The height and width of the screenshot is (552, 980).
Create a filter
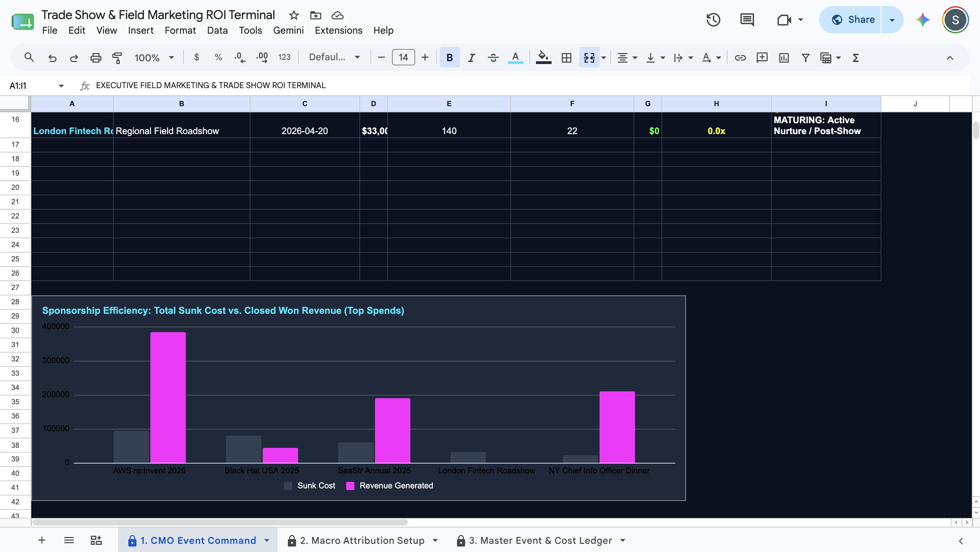805,58
